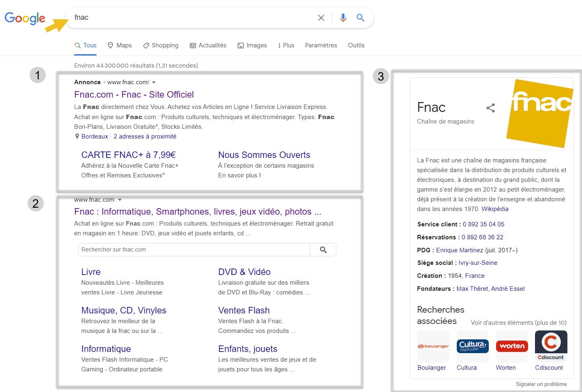Start voice search with the microphone icon
Image resolution: width=582 pixels, height=392 pixels.
coord(343,18)
